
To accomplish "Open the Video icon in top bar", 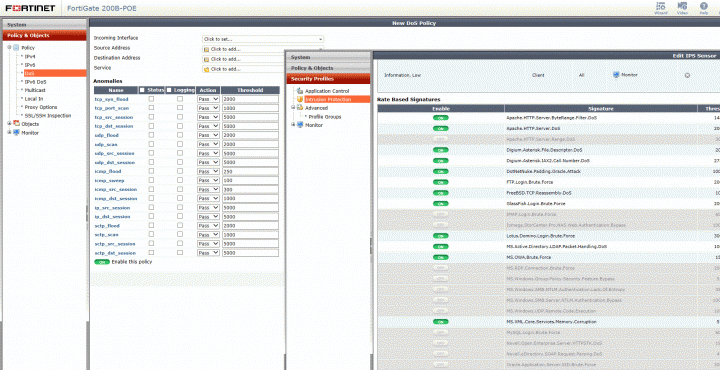I will 682,6.
